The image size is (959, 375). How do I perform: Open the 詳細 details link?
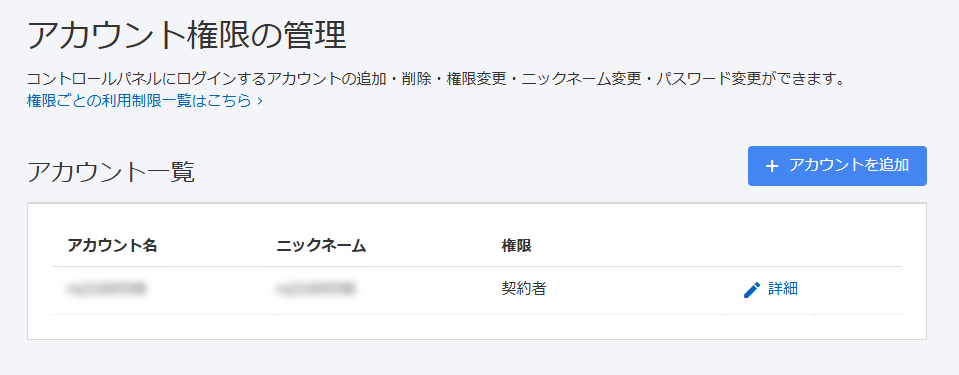click(783, 289)
